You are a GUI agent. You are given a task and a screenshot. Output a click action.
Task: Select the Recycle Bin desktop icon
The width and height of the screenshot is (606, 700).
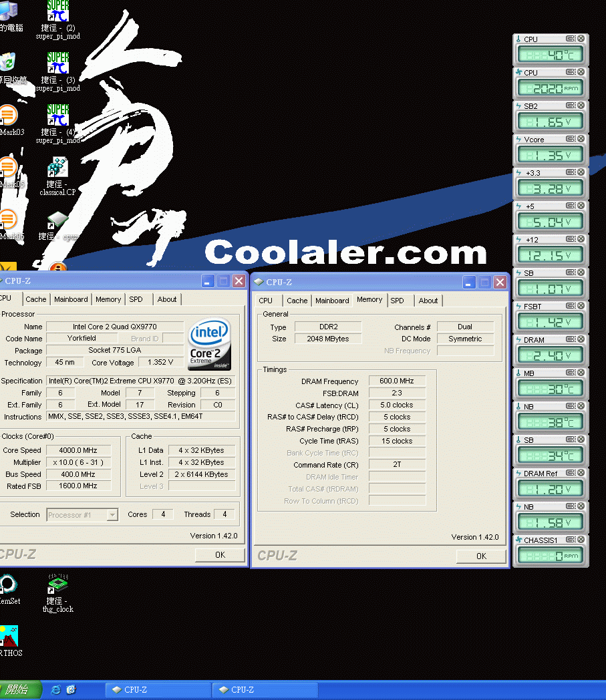point(11,68)
